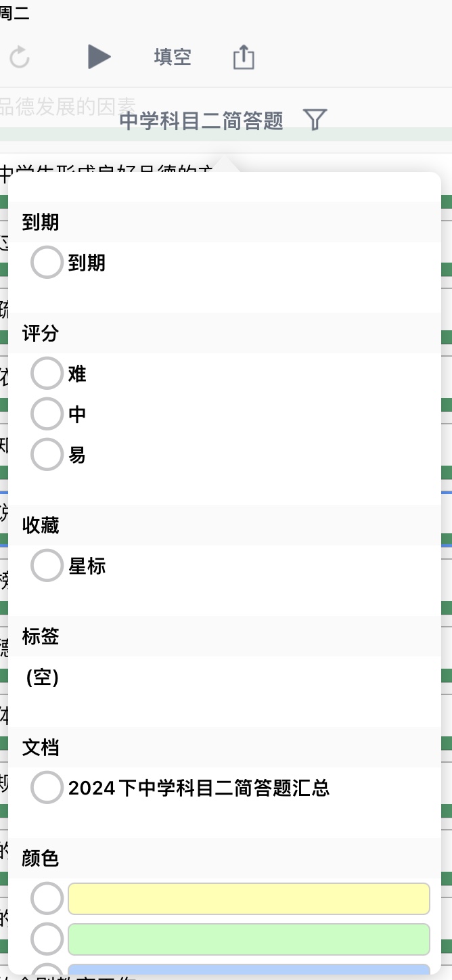This screenshot has height=980, width=452.
Task: Select the 填空 mode button
Action: point(173,57)
